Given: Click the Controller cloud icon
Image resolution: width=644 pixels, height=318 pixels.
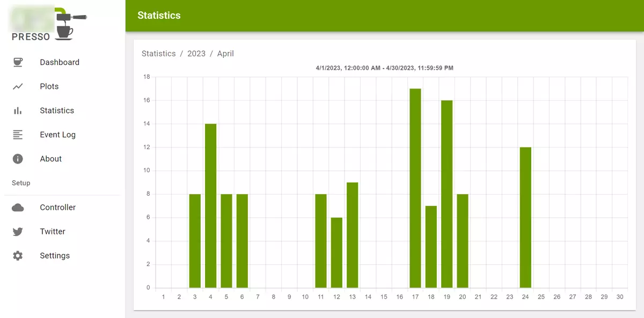Looking at the screenshot, I should [x=18, y=208].
